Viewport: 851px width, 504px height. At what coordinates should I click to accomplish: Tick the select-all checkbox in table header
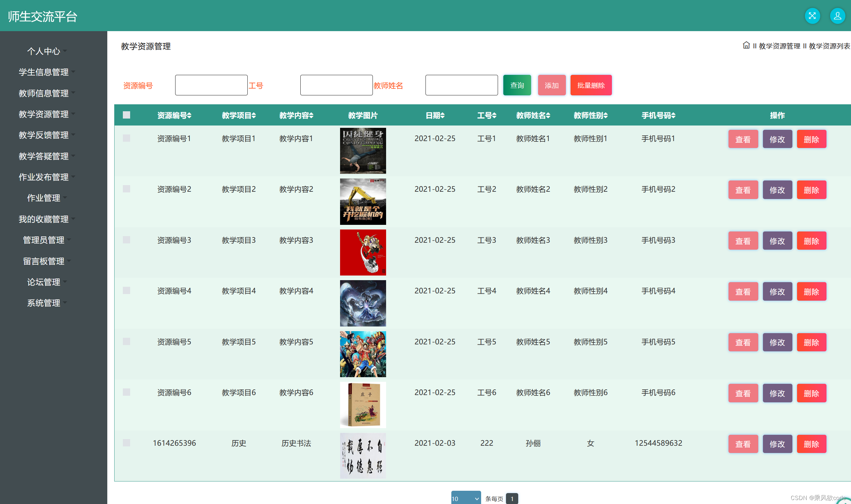pyautogui.click(x=126, y=115)
